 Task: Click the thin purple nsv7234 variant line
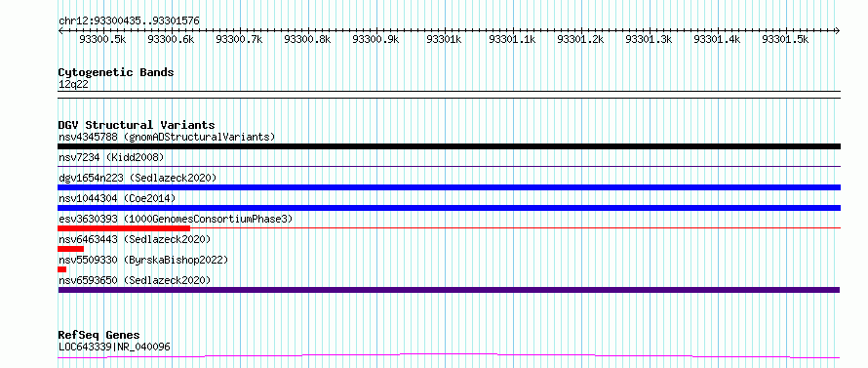[449, 166]
